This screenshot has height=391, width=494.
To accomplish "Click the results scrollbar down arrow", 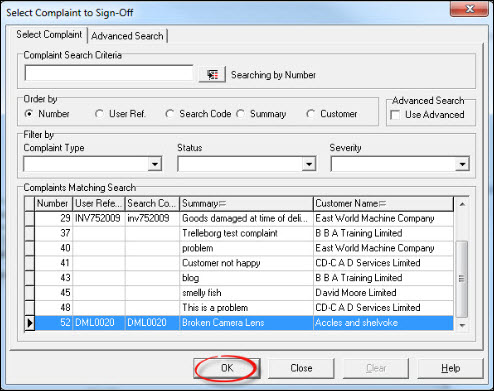I will (462, 325).
